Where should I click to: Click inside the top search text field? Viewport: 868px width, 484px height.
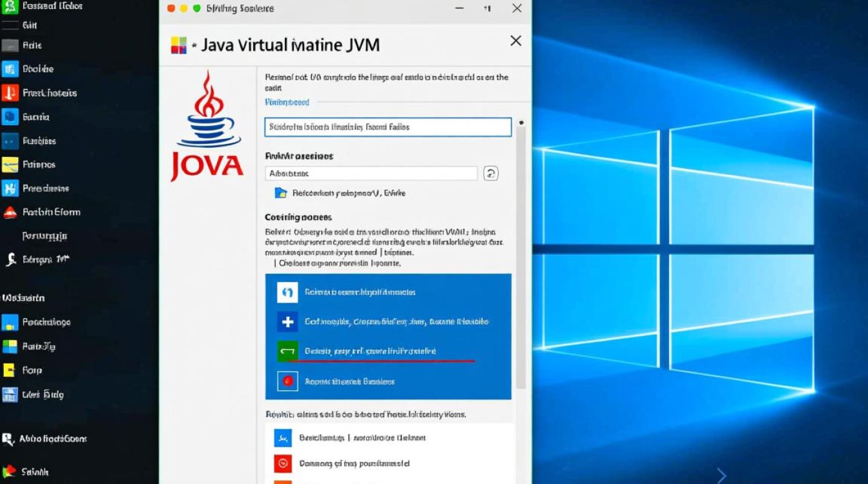pos(387,127)
